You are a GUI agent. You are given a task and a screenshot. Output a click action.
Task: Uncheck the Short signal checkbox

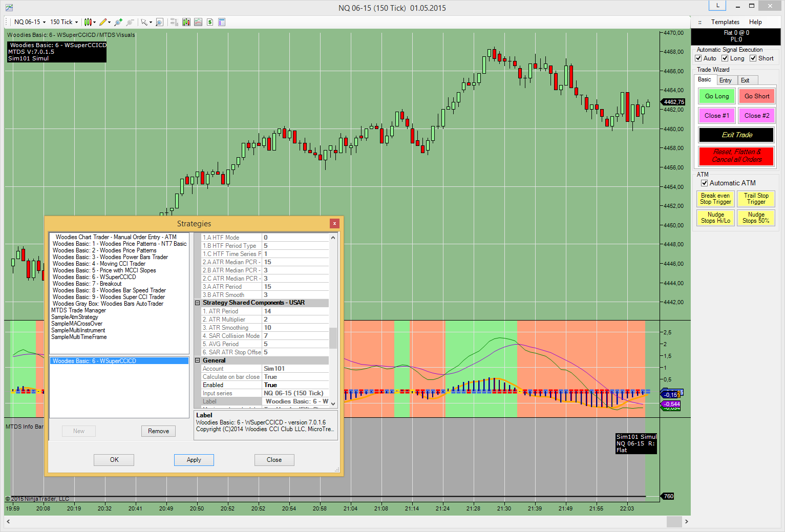point(753,58)
